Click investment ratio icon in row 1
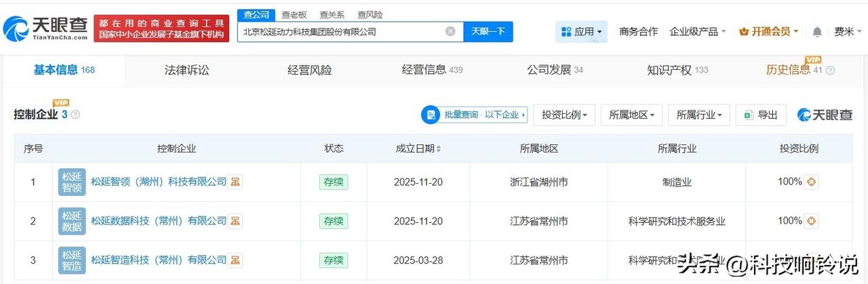The height and width of the screenshot is (284, 868). [812, 182]
